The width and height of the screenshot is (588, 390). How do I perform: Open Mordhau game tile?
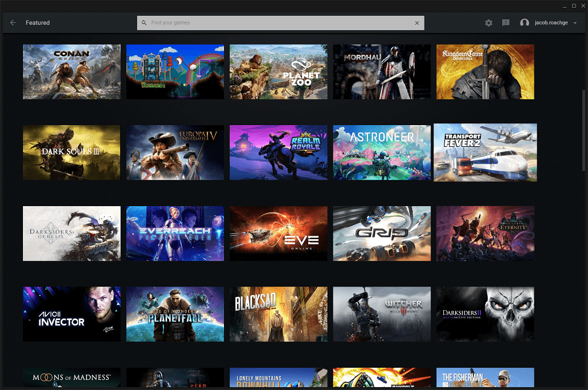click(x=382, y=72)
